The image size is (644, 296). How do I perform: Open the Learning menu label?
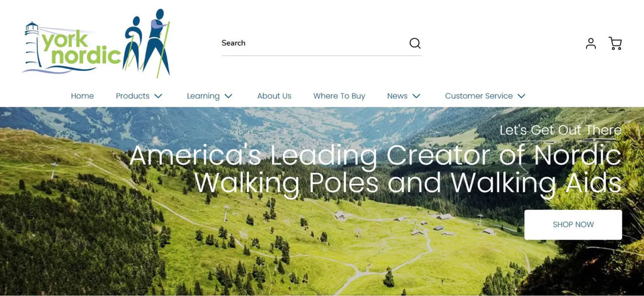click(203, 96)
